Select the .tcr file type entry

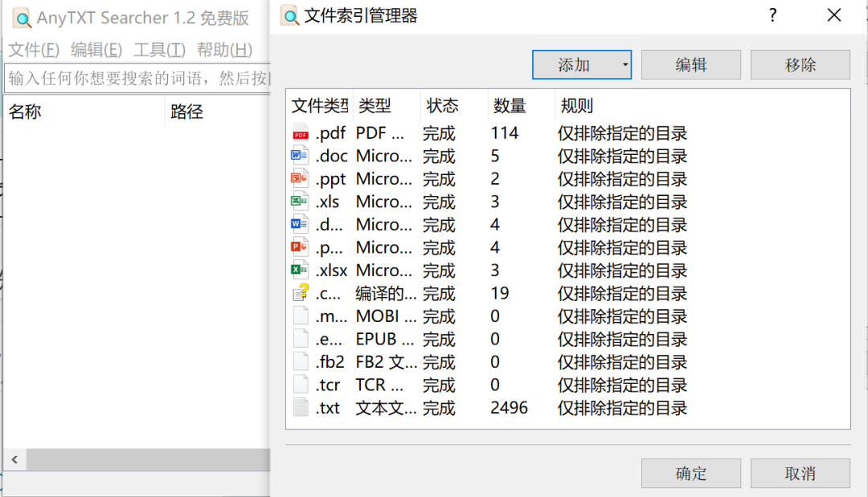tap(328, 385)
